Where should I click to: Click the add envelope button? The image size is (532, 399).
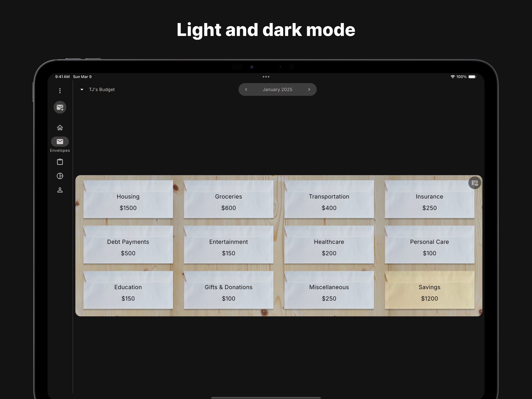coord(60,107)
